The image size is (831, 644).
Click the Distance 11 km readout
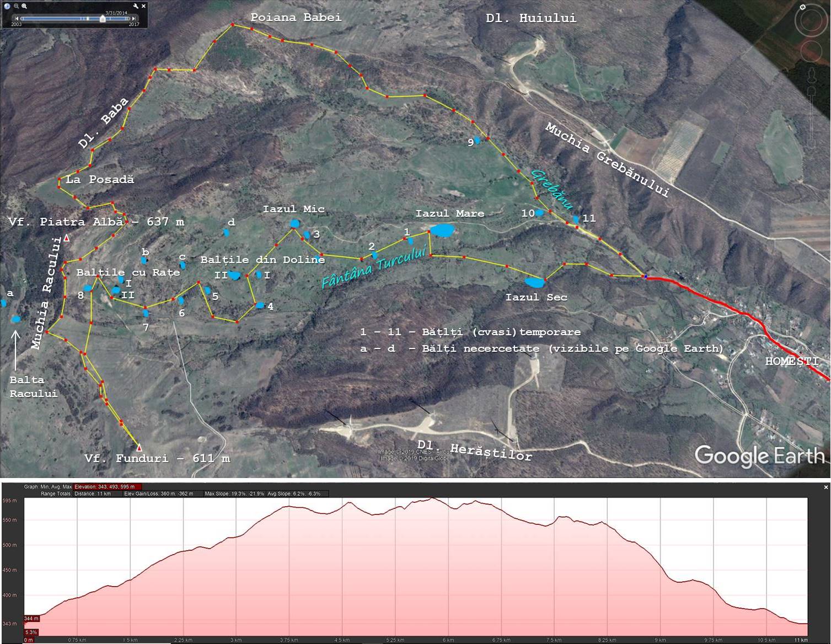(93, 493)
